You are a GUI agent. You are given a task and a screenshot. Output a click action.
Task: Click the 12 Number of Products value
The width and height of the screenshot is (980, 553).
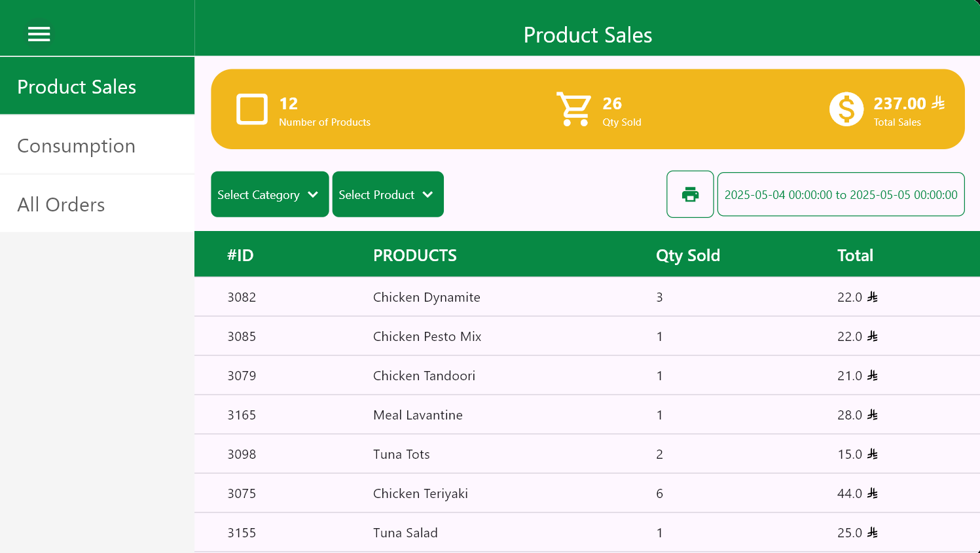(288, 103)
